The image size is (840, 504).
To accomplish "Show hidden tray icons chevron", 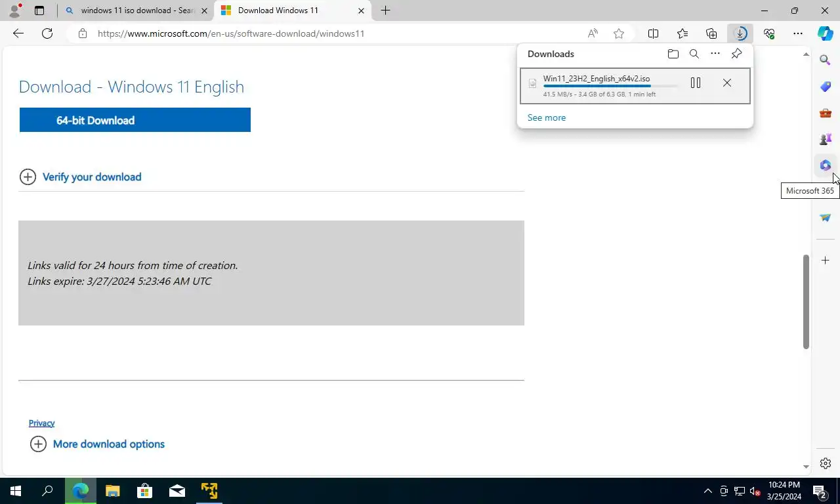I will (x=707, y=491).
